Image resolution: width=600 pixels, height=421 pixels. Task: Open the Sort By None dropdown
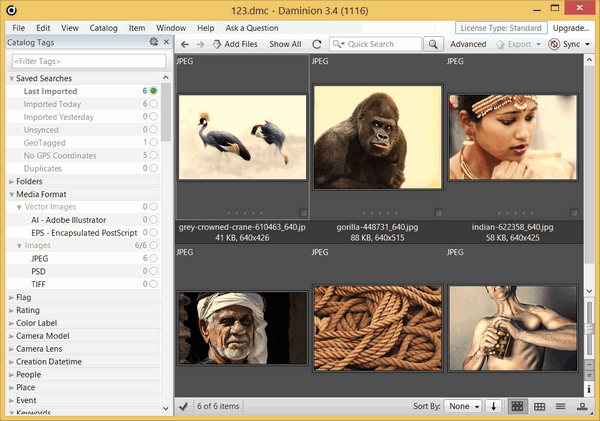click(463, 406)
